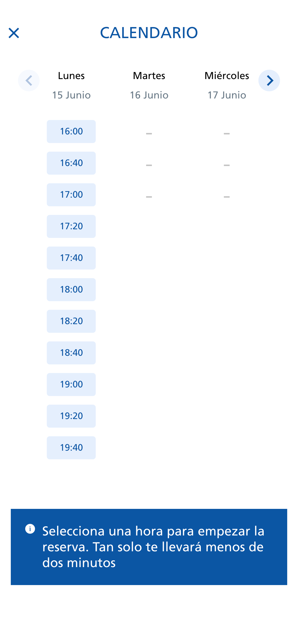Choose the 18:20 time slot
The height and width of the screenshot is (644, 298).
click(x=71, y=321)
